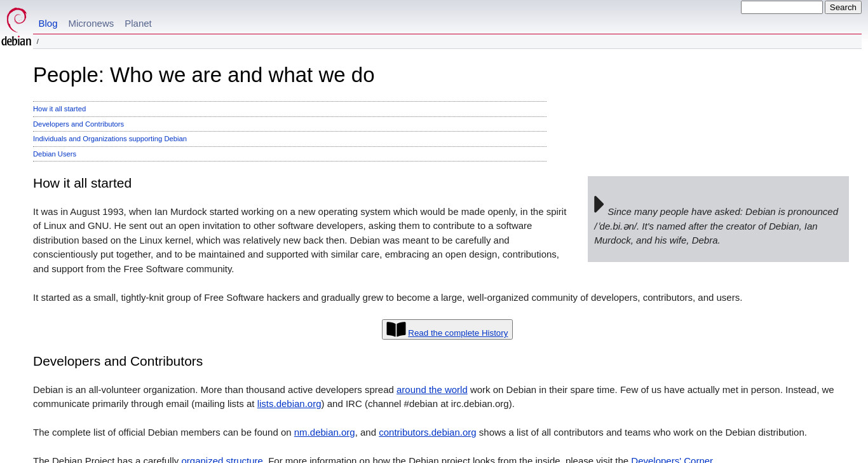This screenshot has width=868, height=463.
Task: Open the organized structure link
Action: pos(222,459)
